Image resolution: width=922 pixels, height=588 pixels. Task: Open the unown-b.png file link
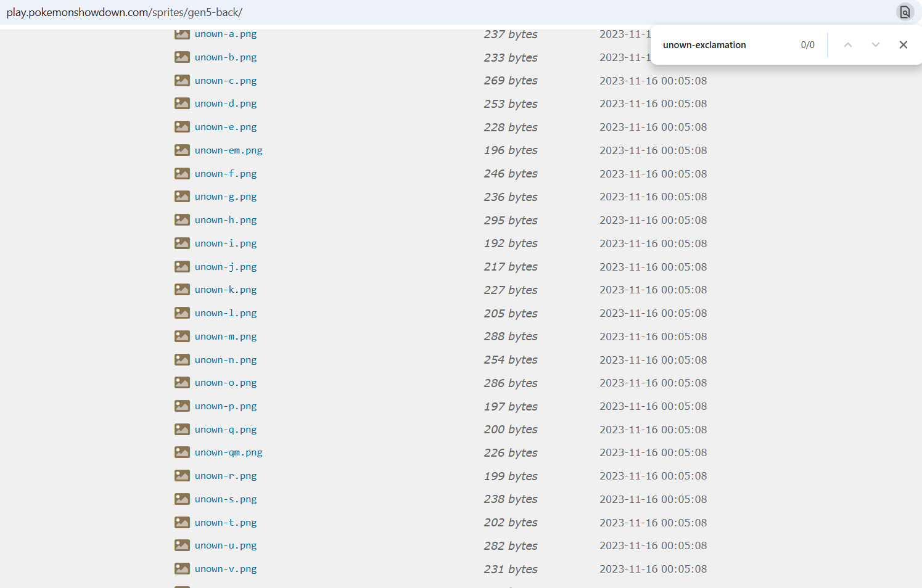tap(226, 57)
